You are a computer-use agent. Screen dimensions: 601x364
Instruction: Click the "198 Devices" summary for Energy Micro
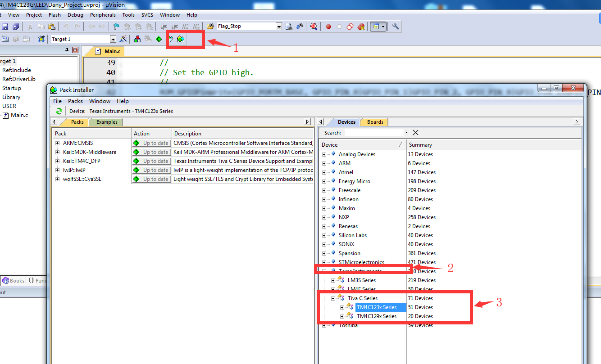pos(422,181)
